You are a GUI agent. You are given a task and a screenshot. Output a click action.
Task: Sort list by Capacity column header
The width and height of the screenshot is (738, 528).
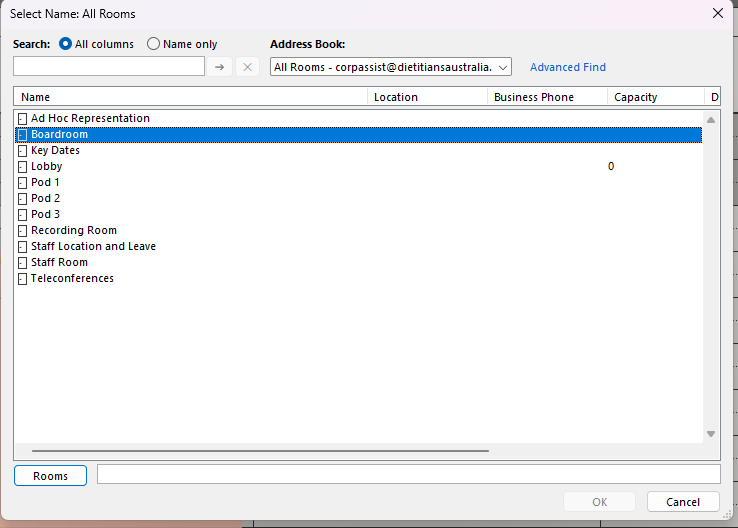pyautogui.click(x=655, y=97)
